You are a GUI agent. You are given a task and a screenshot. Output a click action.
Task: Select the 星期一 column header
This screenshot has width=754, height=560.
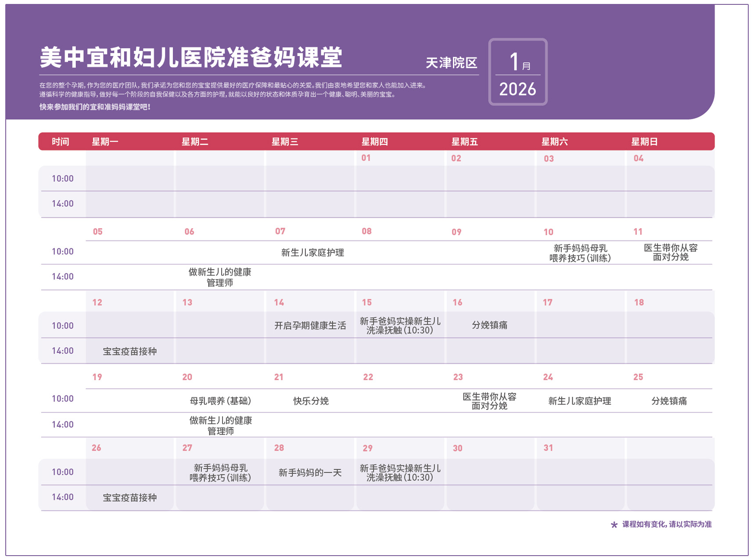[104, 142]
